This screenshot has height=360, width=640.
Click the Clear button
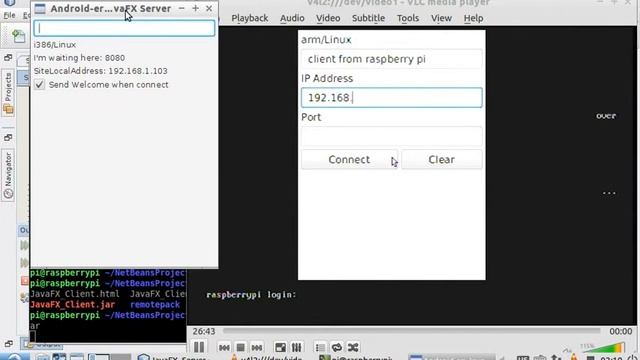(x=442, y=159)
